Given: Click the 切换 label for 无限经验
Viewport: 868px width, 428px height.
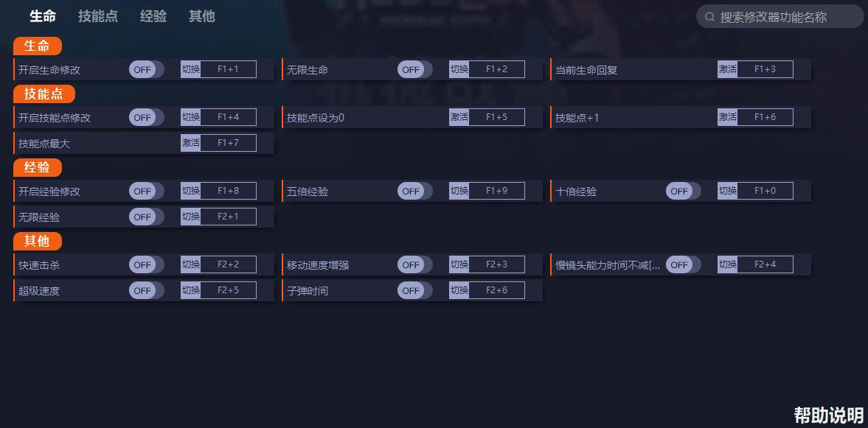Looking at the screenshot, I should [x=190, y=217].
